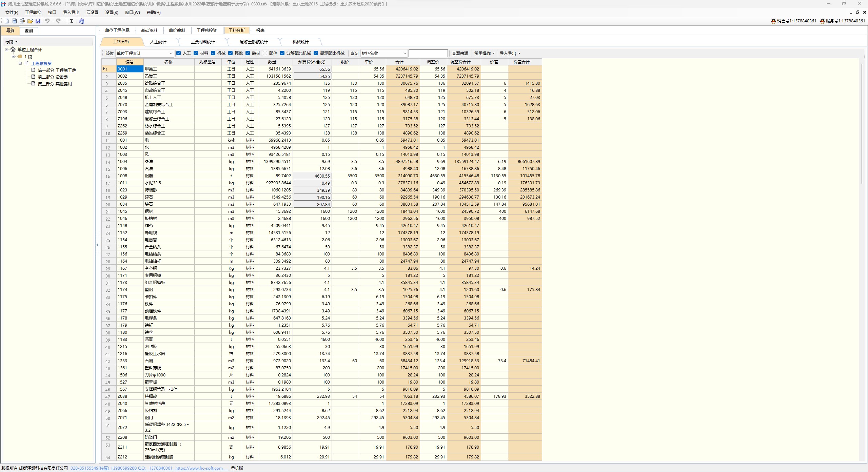
Task: Toggle the 装材 checkbox
Action: pos(248,53)
